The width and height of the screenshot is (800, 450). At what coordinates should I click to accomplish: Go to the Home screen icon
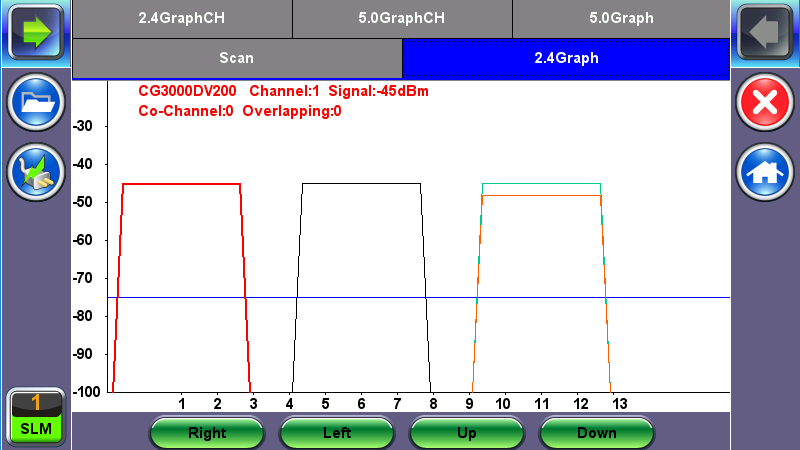764,173
